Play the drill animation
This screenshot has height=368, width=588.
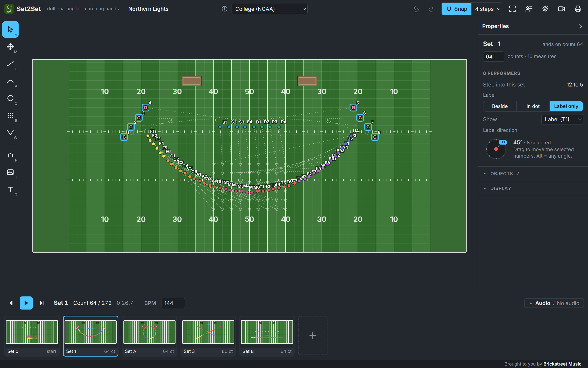click(x=26, y=303)
